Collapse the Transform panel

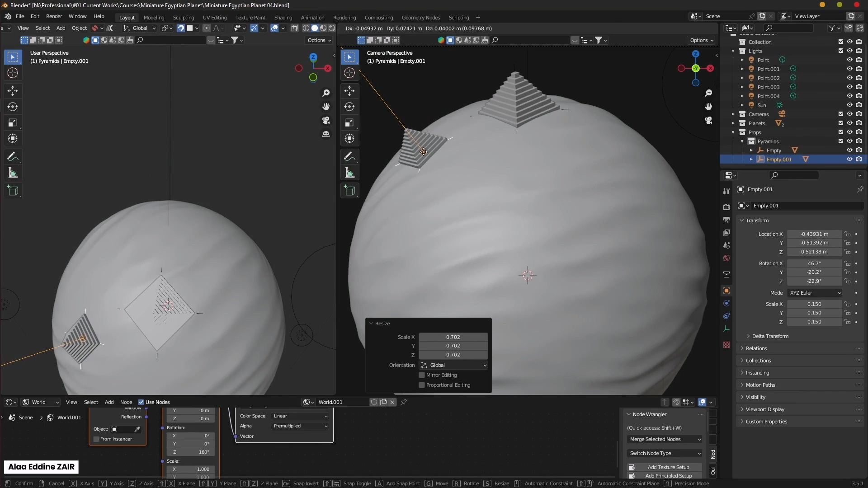tap(741, 220)
